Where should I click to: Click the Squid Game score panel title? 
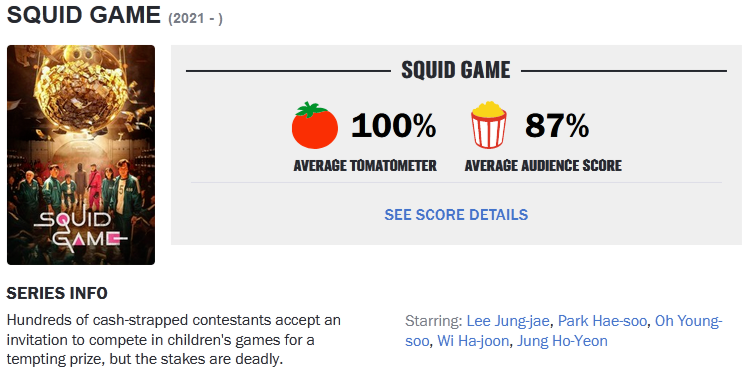[456, 70]
